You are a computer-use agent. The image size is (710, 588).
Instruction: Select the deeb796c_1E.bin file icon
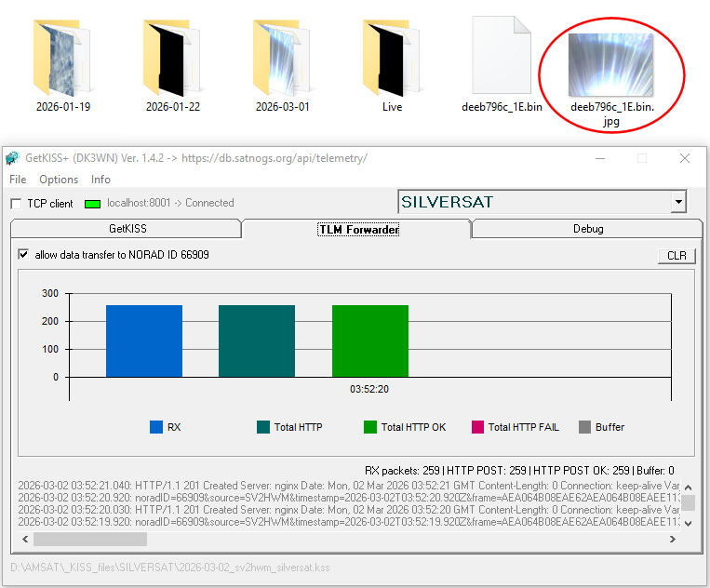point(502,58)
